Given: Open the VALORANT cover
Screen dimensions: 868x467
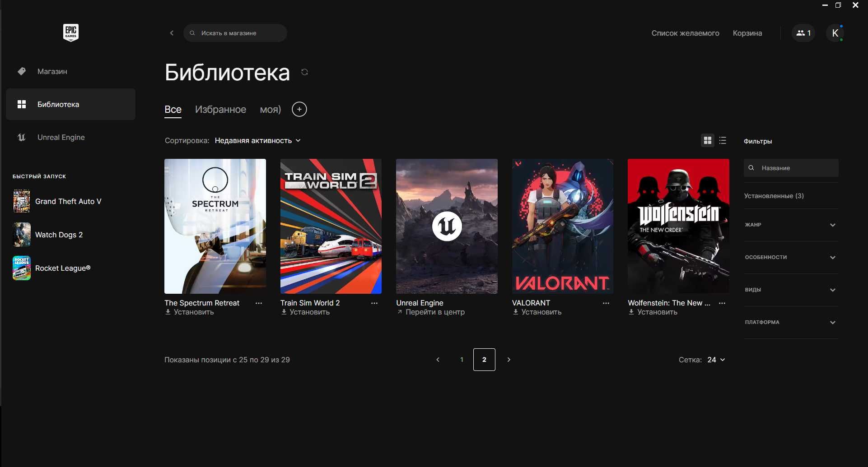Looking at the screenshot, I should point(563,226).
